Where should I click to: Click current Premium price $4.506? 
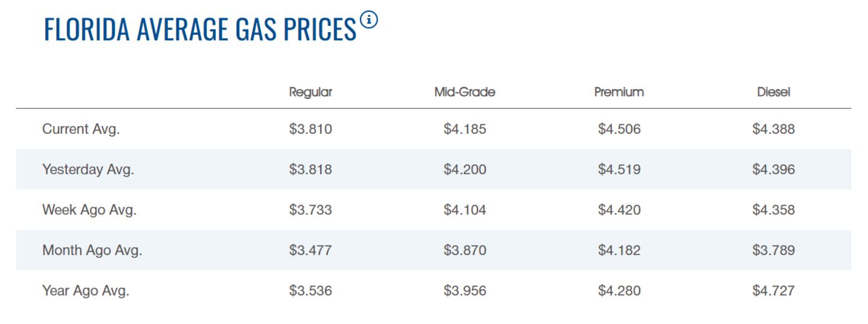click(x=619, y=129)
